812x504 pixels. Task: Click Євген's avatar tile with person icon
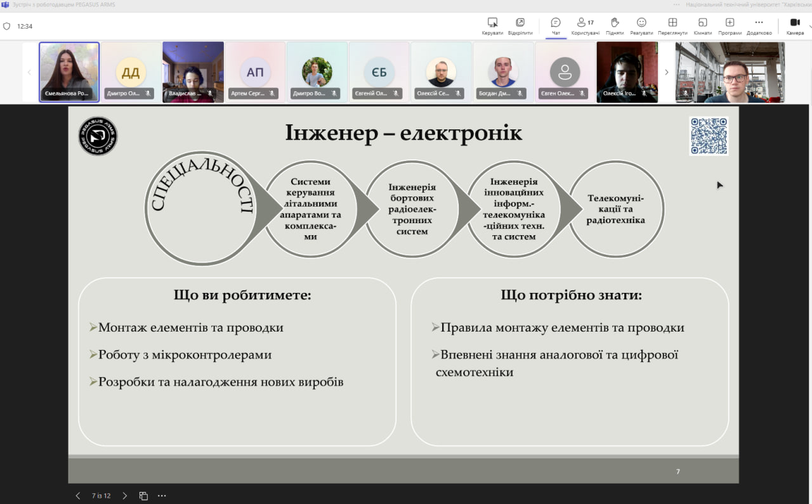pos(565,72)
